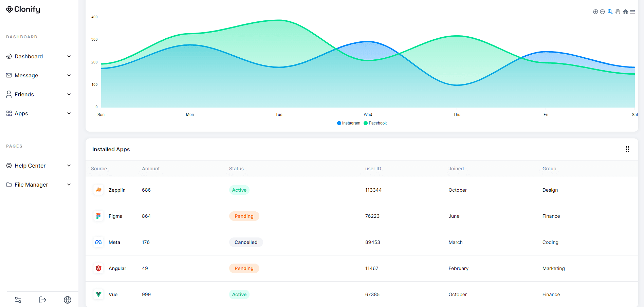This screenshot has width=644, height=307.
Task: Click the Vue app icon
Action: (98, 294)
